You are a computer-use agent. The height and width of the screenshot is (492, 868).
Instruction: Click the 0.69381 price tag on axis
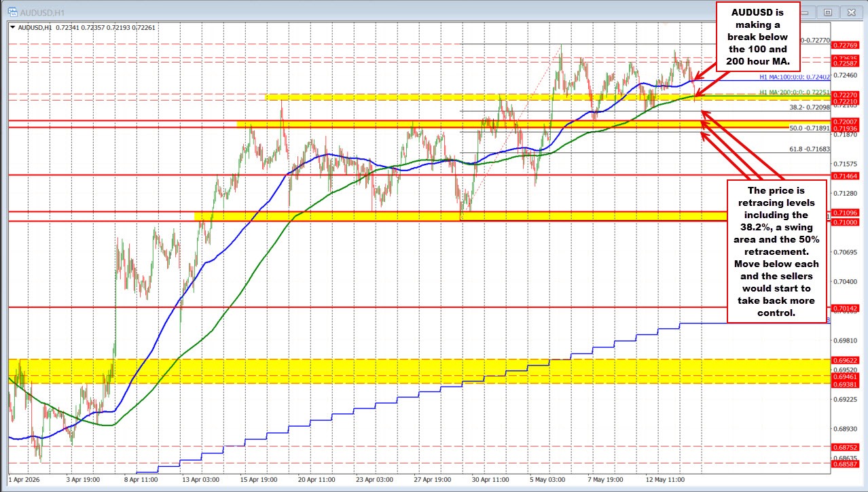[846, 384]
